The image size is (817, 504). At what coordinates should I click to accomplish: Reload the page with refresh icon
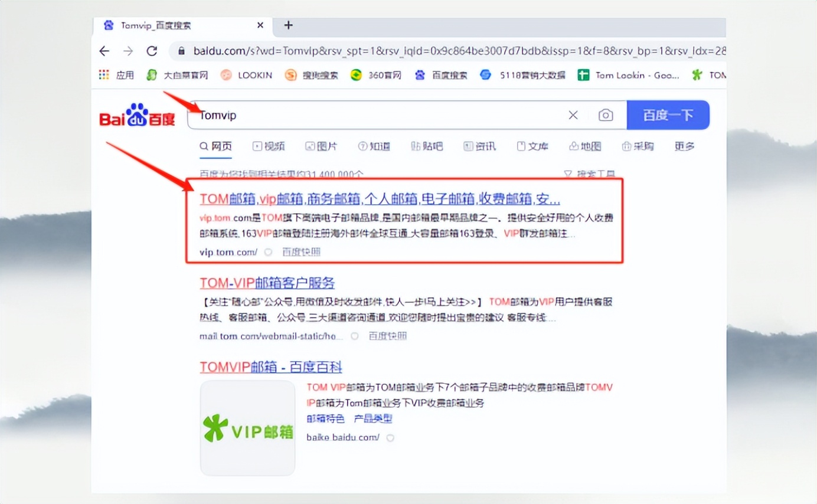[x=152, y=51]
